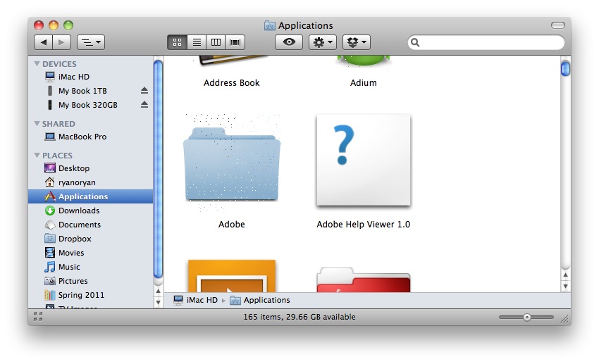
Task: Click the main pane scrollbar thumb
Action: click(565, 69)
